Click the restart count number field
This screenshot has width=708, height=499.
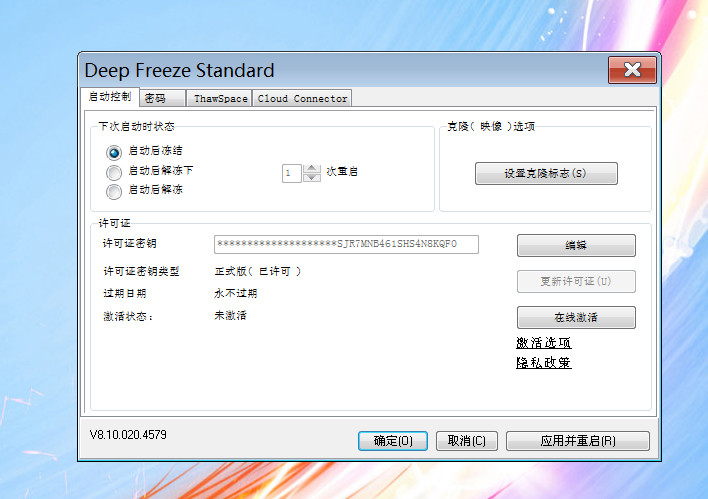click(292, 173)
